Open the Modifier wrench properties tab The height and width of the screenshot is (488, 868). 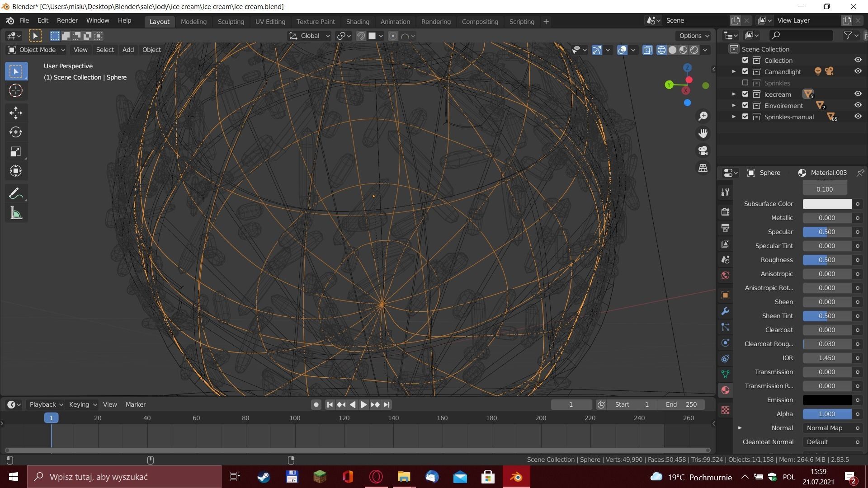pyautogui.click(x=725, y=311)
